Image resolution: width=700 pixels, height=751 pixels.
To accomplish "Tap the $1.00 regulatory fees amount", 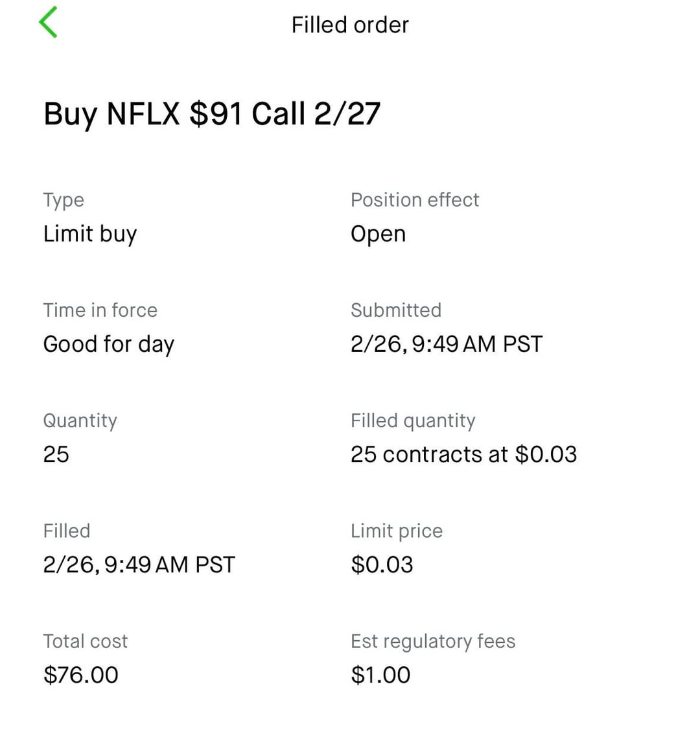I will click(380, 675).
